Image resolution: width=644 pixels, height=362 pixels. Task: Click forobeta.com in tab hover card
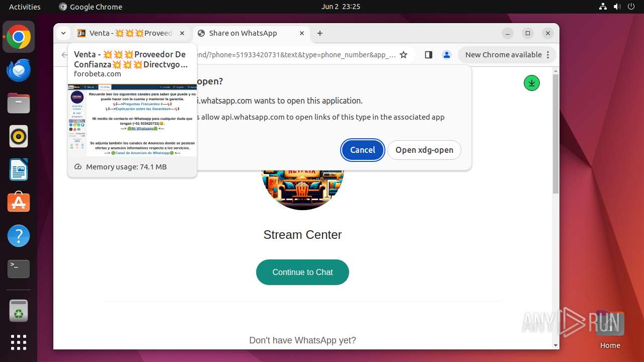[x=98, y=74]
